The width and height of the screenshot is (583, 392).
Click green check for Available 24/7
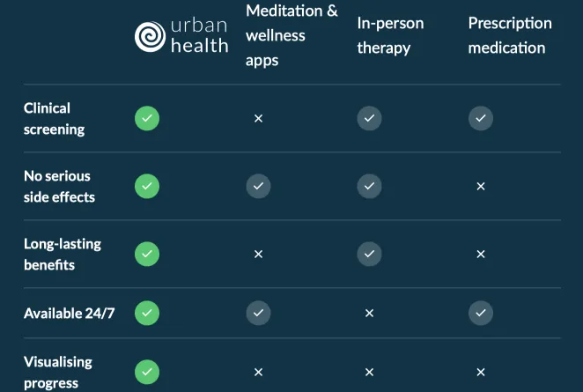[147, 312]
